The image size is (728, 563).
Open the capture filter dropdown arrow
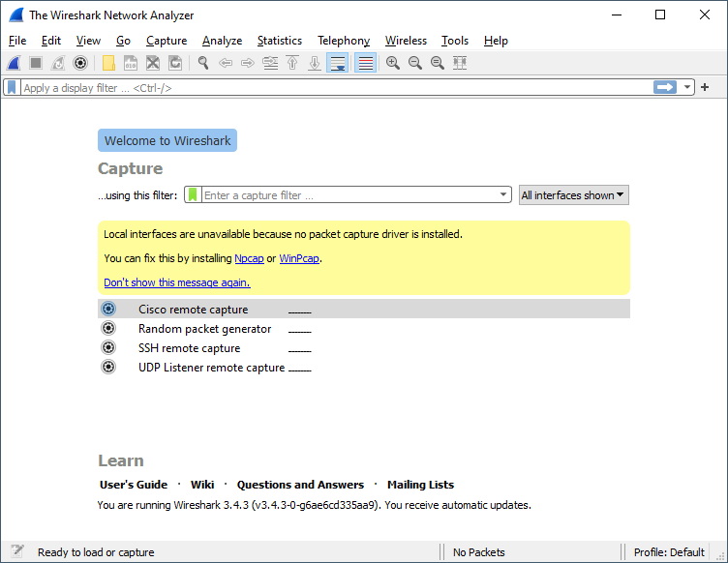tap(503, 194)
